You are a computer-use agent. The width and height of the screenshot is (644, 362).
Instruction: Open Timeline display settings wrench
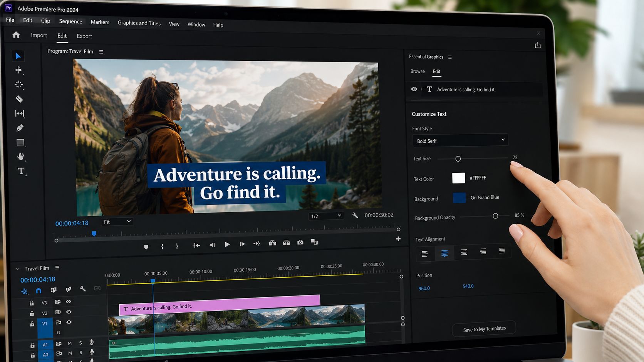tap(82, 289)
